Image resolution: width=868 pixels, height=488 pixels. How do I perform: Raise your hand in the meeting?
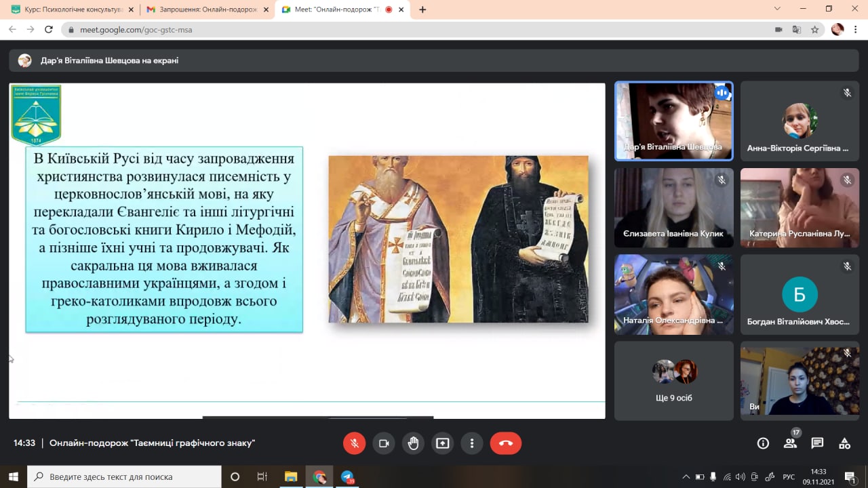(x=413, y=443)
